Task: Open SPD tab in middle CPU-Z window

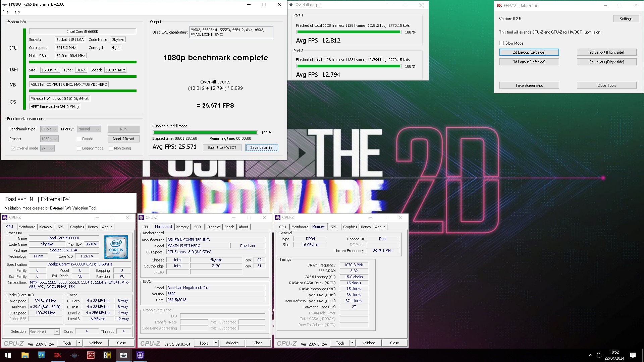Action: point(198,227)
